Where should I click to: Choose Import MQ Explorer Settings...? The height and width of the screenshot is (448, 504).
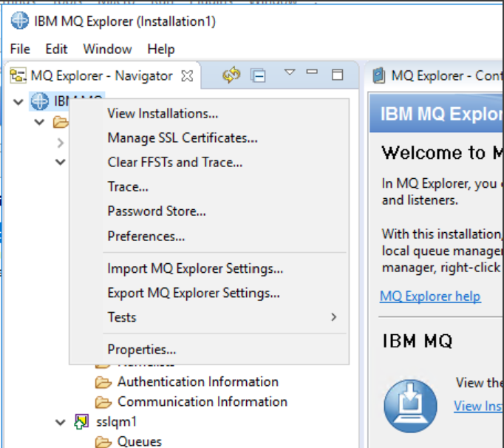tap(209, 268)
